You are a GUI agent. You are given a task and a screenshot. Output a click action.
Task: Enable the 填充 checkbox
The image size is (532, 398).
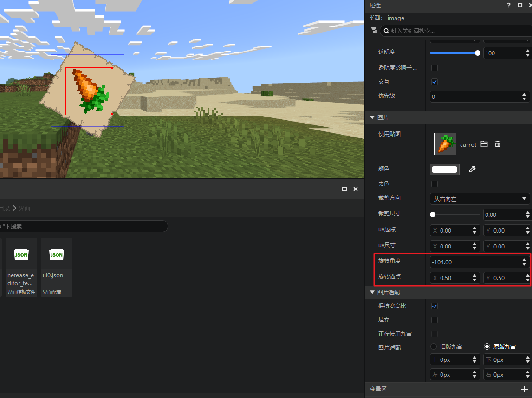tap(435, 320)
